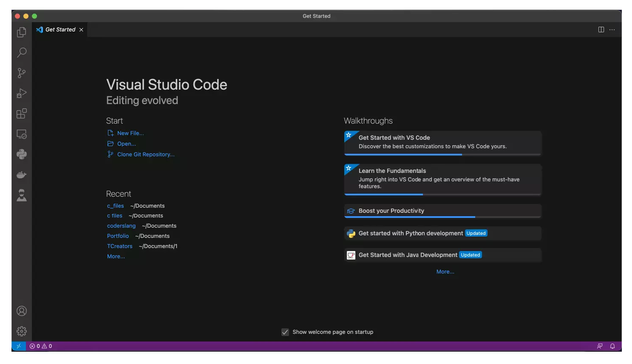Open Get Started with Java Development walkthrough
632x364 pixels.
click(x=442, y=255)
